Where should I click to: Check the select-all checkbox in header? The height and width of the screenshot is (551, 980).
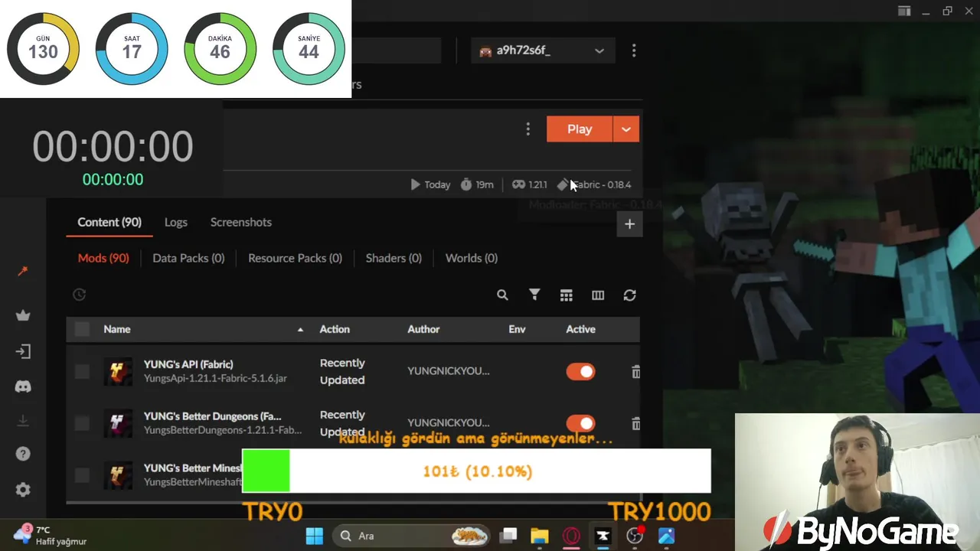82,329
